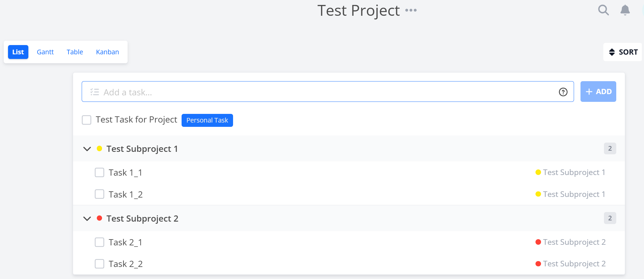Tick the Task 2_2 checkbox

pyautogui.click(x=99, y=264)
